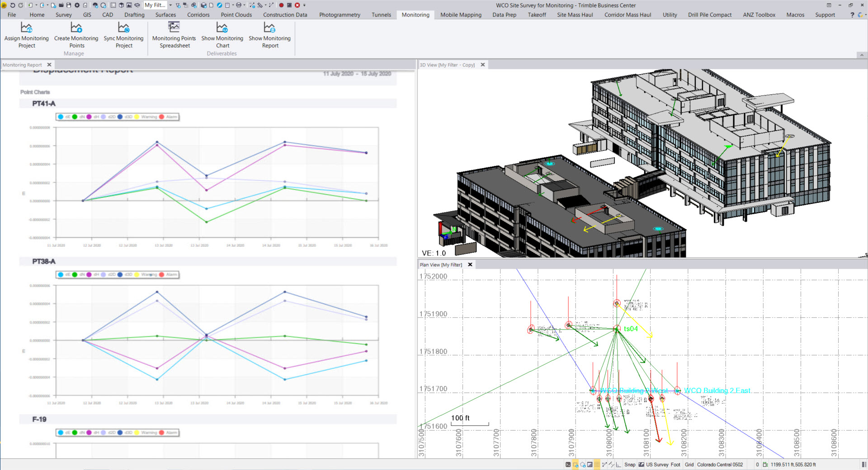Click Colorado Central 0502 coordinate system
Viewport: 868px width, 470px height.
[x=720, y=465]
